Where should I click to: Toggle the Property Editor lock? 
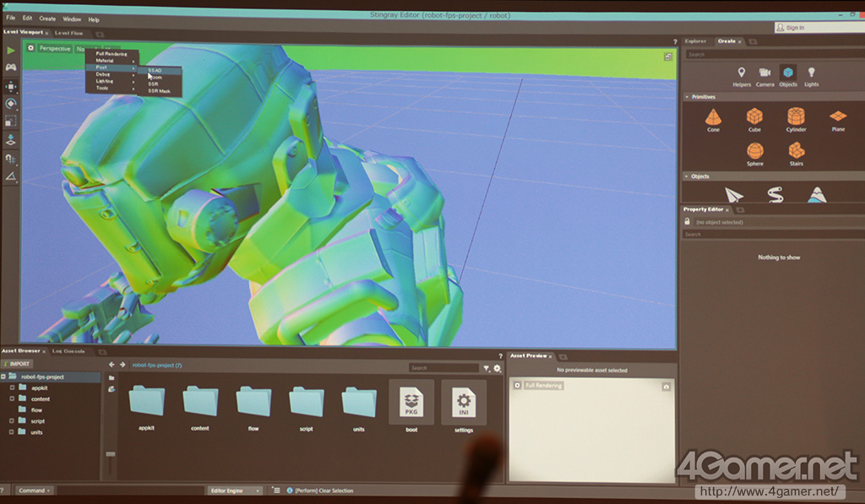688,222
